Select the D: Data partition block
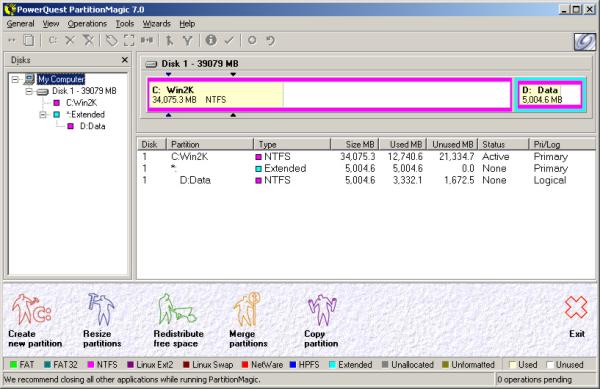600x389 pixels. pos(549,94)
